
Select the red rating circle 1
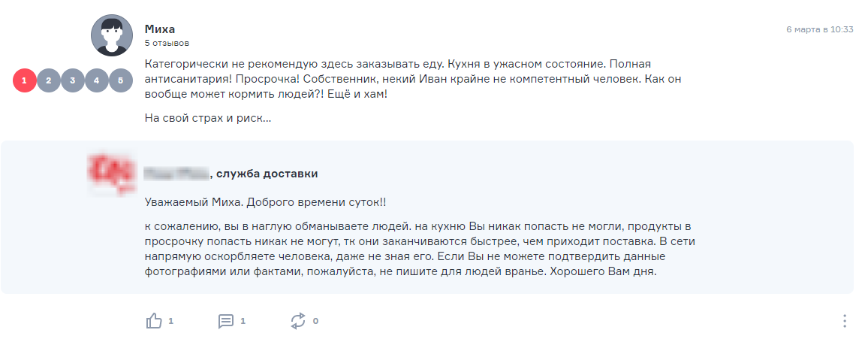[24, 80]
